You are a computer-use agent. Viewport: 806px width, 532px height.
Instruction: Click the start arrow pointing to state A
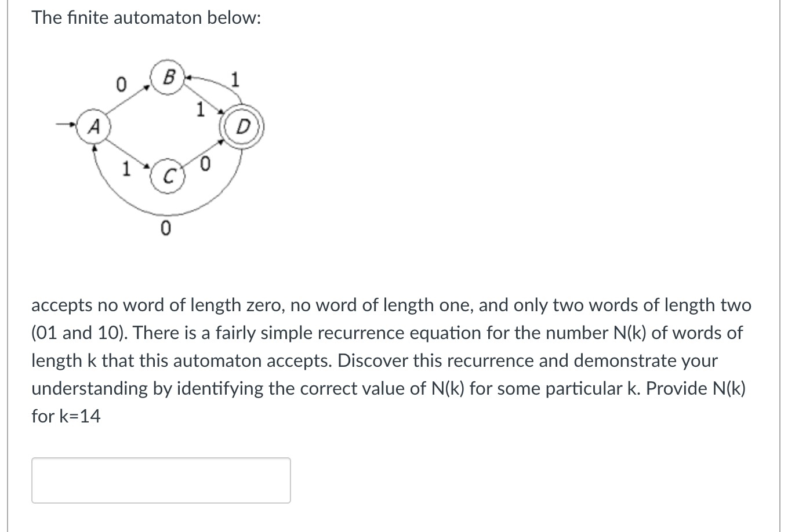(66, 123)
